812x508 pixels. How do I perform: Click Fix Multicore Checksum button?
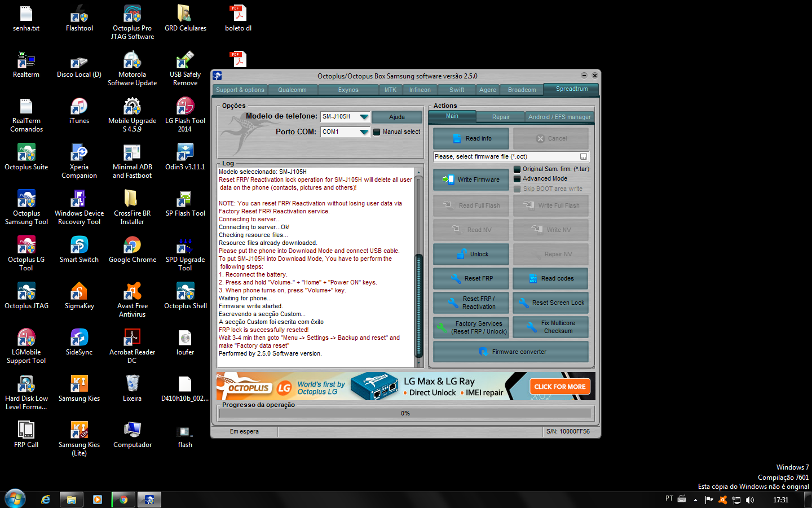point(550,327)
